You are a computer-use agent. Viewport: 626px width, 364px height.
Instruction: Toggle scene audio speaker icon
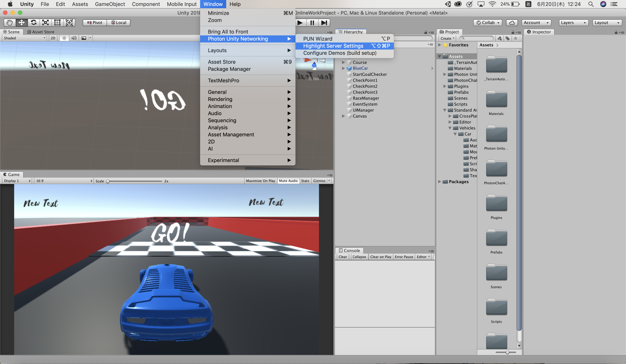click(74, 38)
